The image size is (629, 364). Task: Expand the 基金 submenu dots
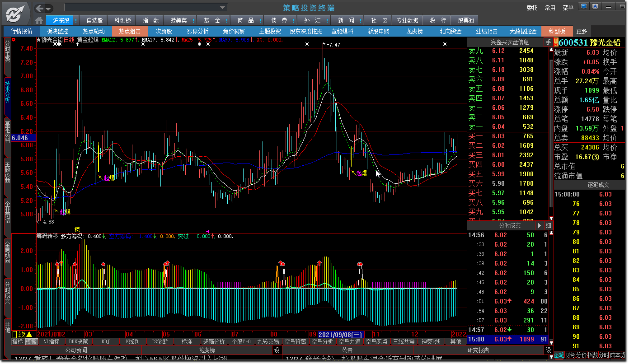227,20
